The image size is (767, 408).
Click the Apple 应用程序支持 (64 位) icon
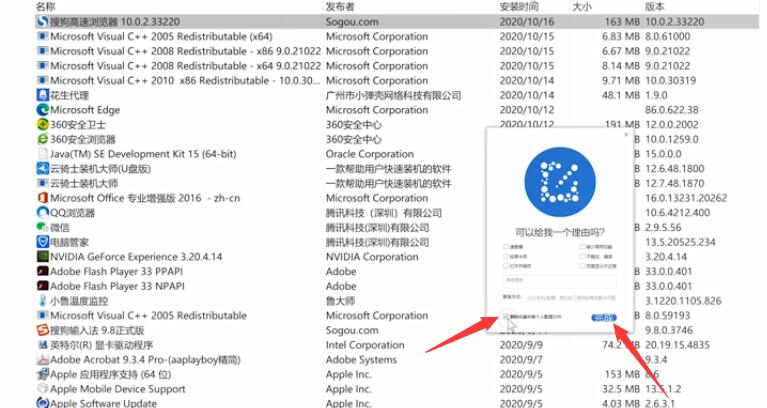coord(43,374)
